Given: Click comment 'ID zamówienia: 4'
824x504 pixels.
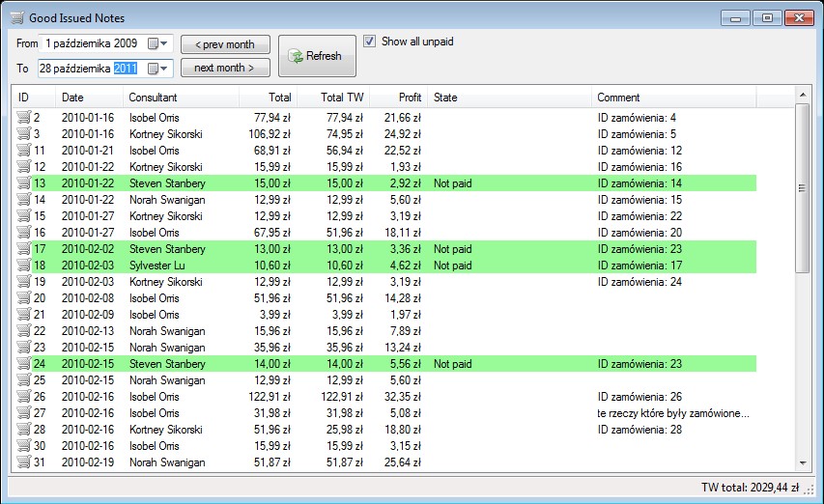Looking at the screenshot, I should pos(637,118).
